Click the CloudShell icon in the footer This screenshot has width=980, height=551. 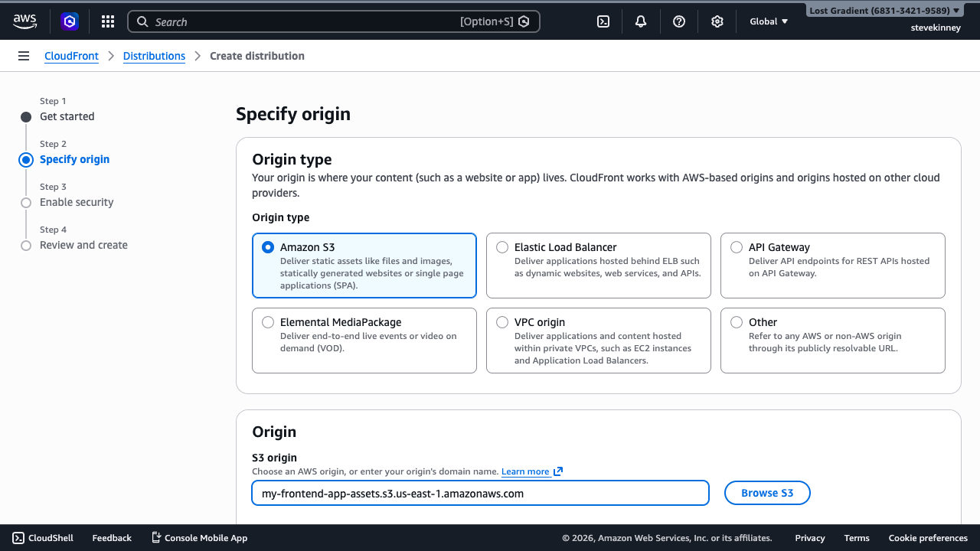coord(18,538)
